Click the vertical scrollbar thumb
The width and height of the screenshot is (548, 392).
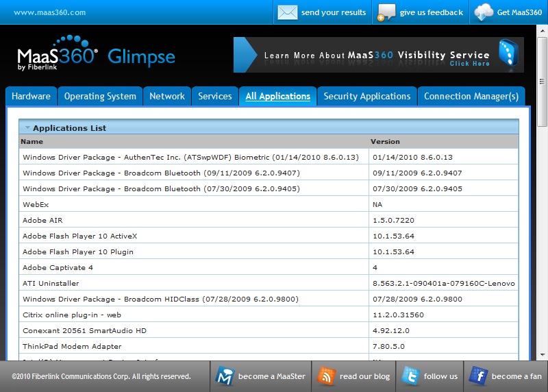pos(542,82)
